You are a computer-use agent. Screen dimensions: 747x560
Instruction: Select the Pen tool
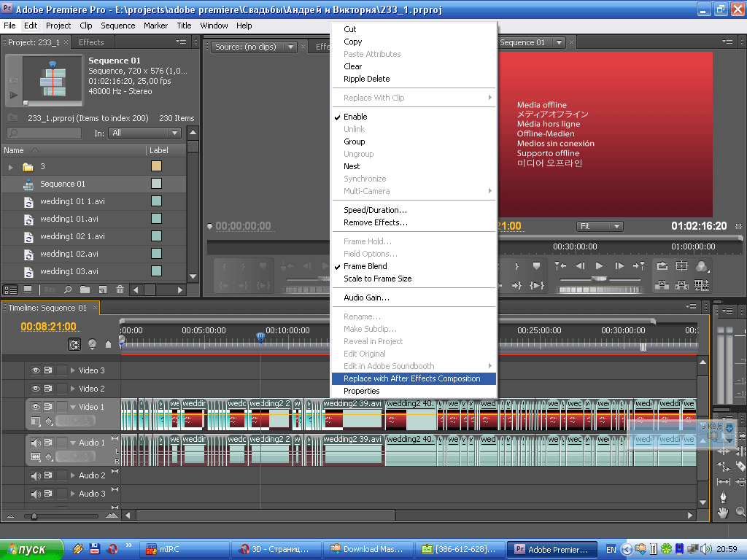coord(723,497)
